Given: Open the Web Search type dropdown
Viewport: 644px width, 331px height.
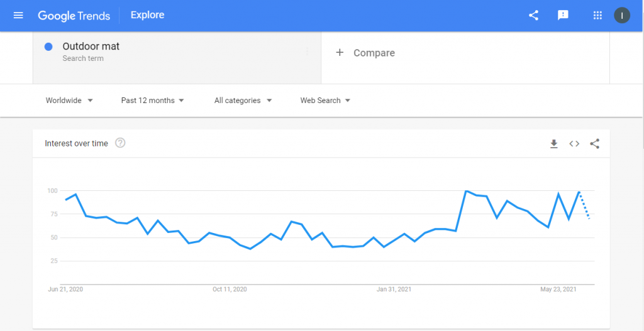Looking at the screenshot, I should pyautogui.click(x=325, y=100).
